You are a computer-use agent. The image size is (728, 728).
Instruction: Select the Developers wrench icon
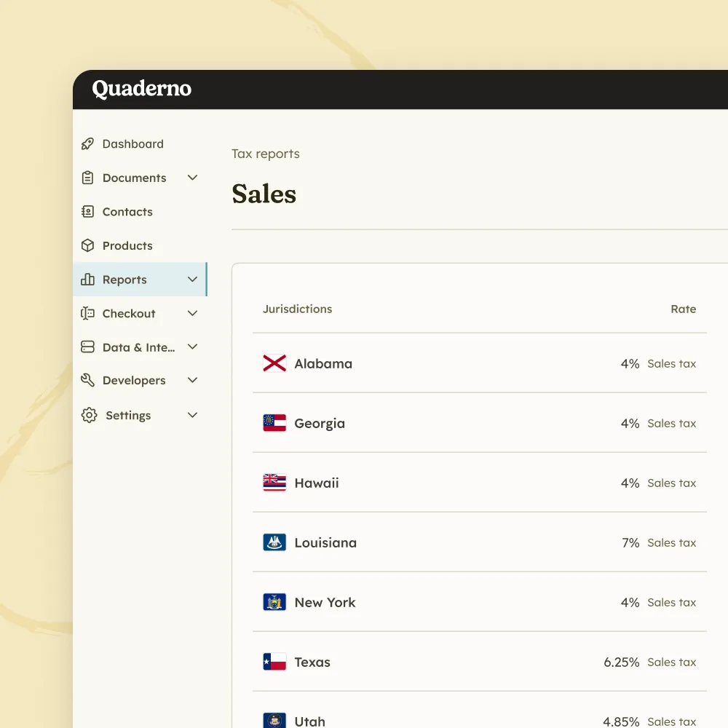coord(87,379)
